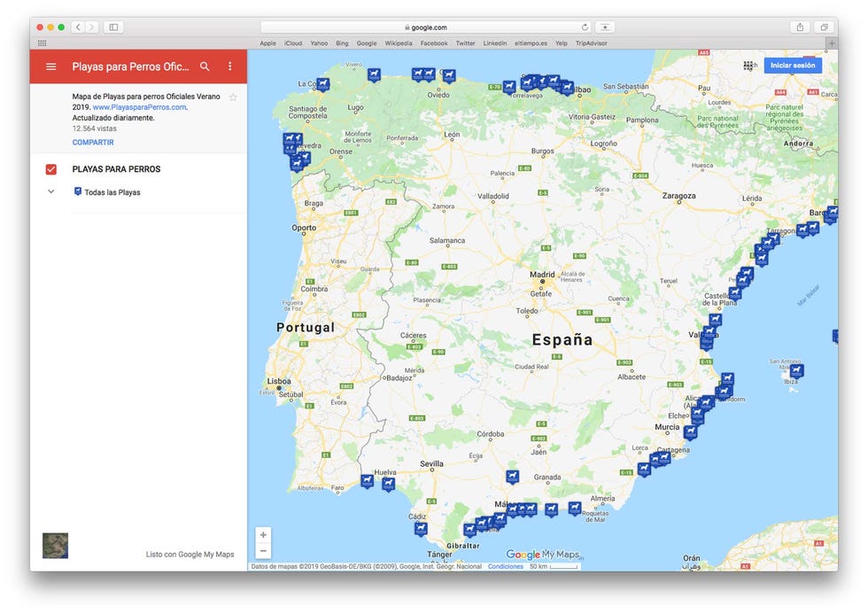Screen dimensions: 868x614
Task: Click the google.com address bar
Action: [x=426, y=27]
